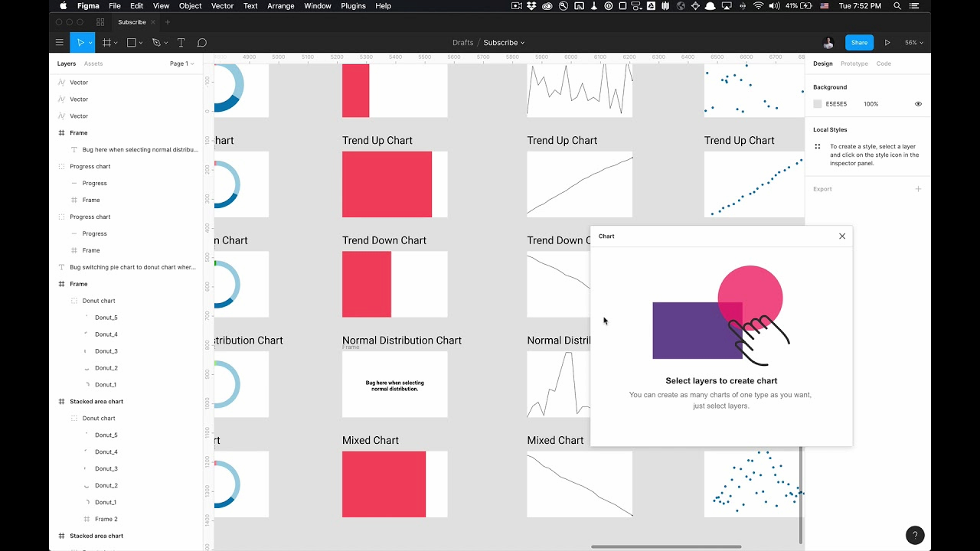Select the Rectangle shape tool
980x551 pixels.
(x=131, y=43)
